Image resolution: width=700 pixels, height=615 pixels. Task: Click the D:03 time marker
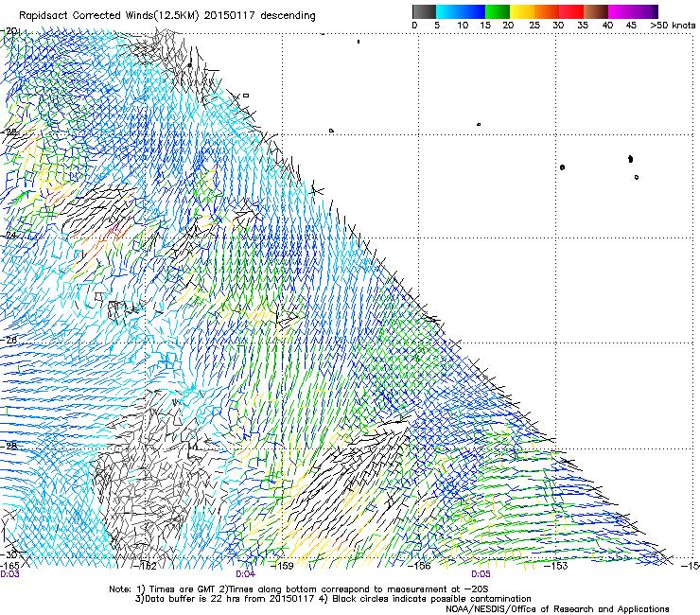(9, 574)
